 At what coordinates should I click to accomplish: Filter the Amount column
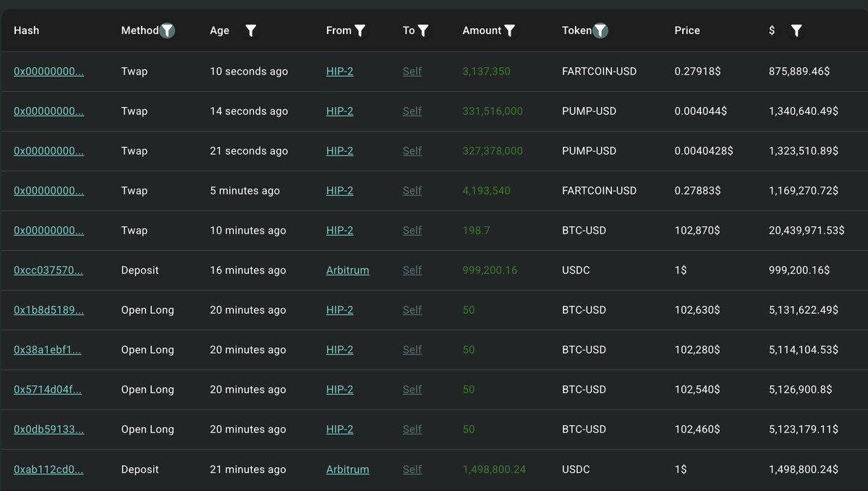coord(510,30)
